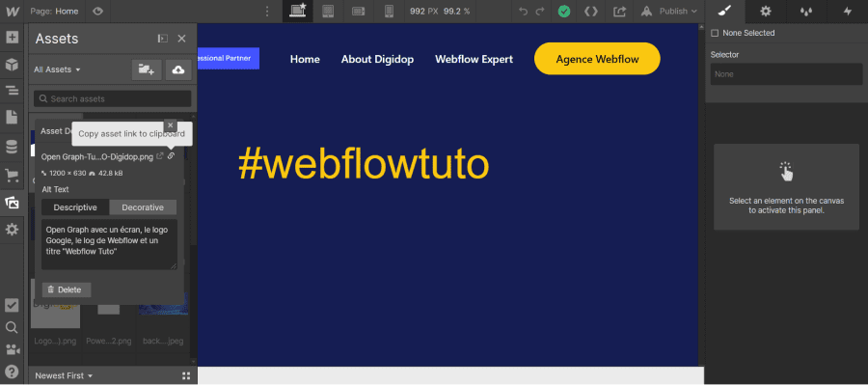868x385 pixels.
Task: Open the Symbols (components) panel
Action: 12,65
